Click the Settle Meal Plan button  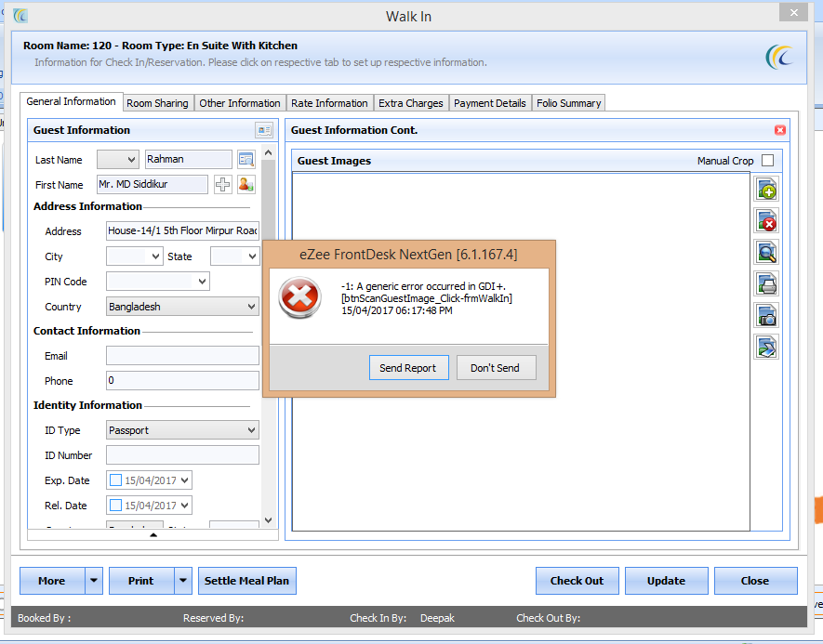pyautogui.click(x=247, y=581)
